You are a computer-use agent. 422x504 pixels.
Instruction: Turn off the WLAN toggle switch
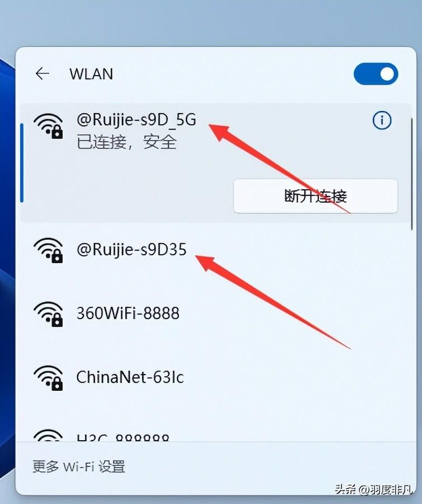[x=376, y=73]
